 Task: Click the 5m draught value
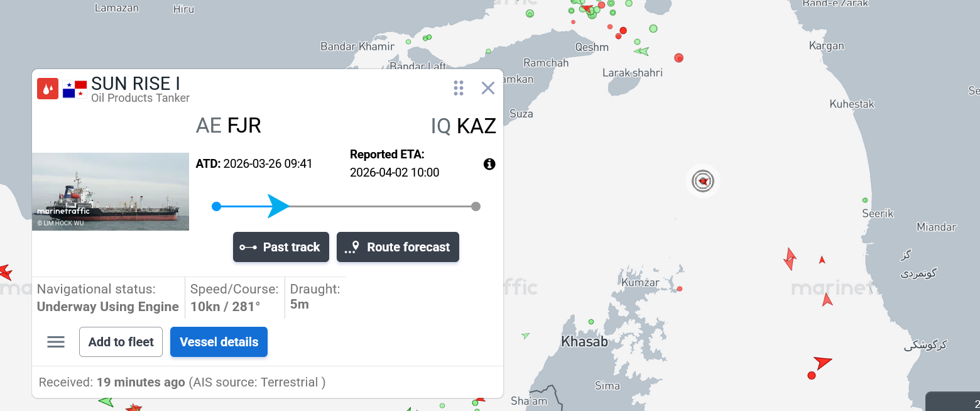[x=300, y=304]
